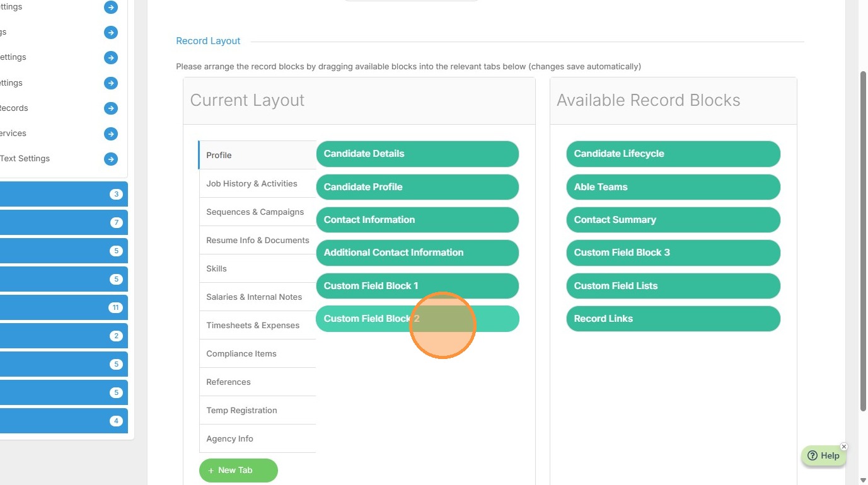Screen dimensions: 868x485
Task: Open the blue bar showing count 2
Action: 63,336
